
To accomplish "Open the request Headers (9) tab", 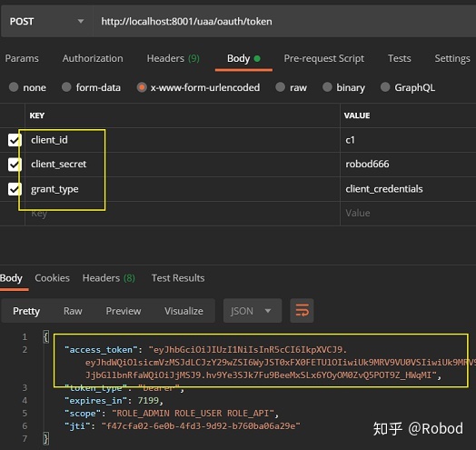I will tap(173, 58).
